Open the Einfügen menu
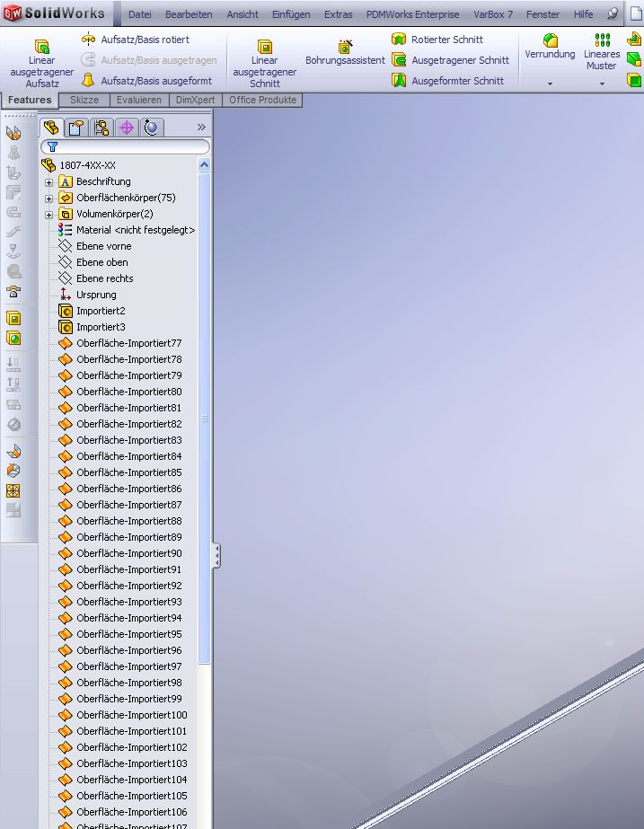 coord(291,14)
